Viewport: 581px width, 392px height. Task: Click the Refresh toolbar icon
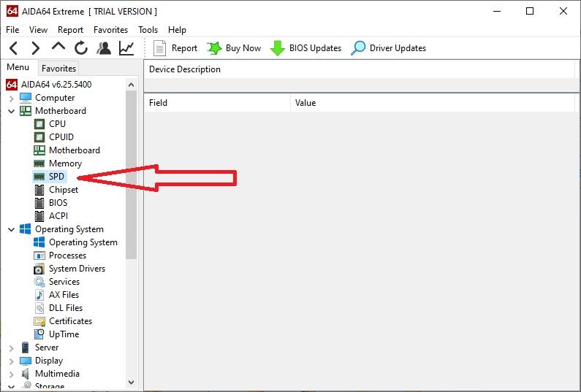click(81, 48)
